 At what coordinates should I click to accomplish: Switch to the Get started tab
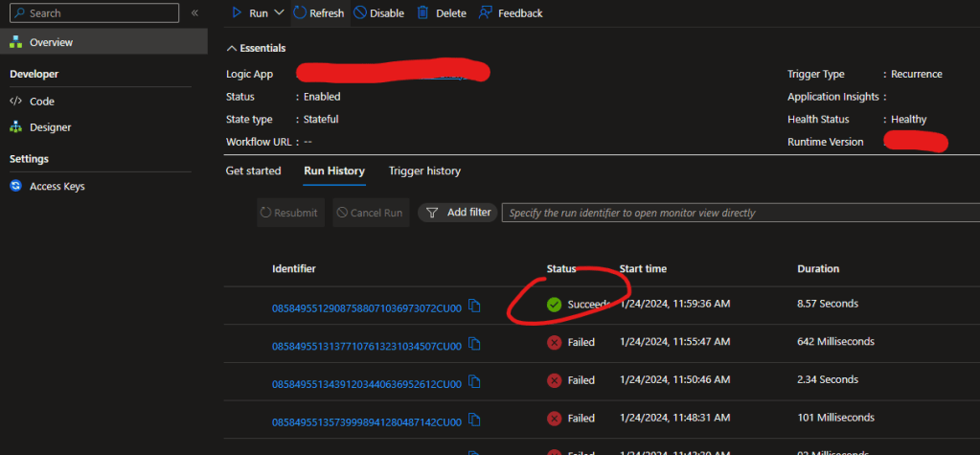pyautogui.click(x=253, y=171)
